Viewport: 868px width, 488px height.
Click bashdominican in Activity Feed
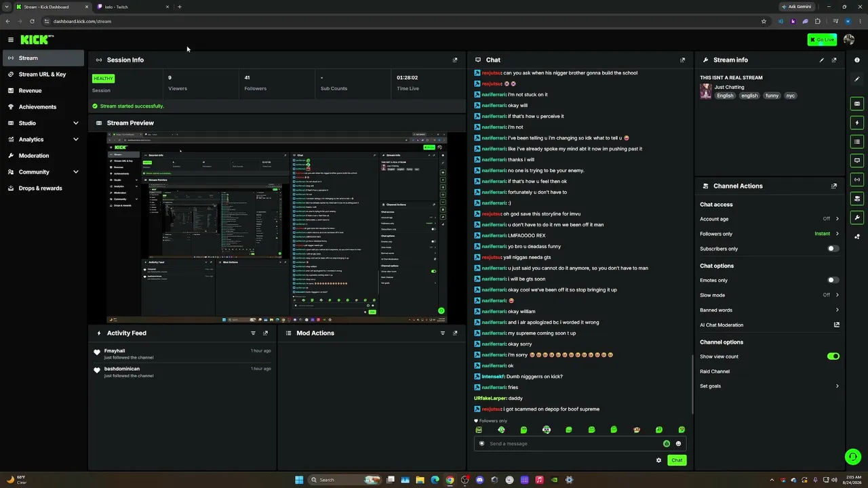122,369
